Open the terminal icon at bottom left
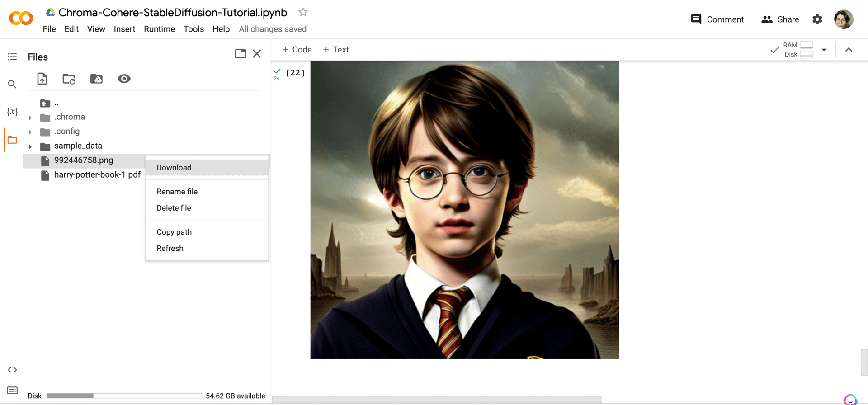The height and width of the screenshot is (405, 868). pyautogui.click(x=12, y=390)
